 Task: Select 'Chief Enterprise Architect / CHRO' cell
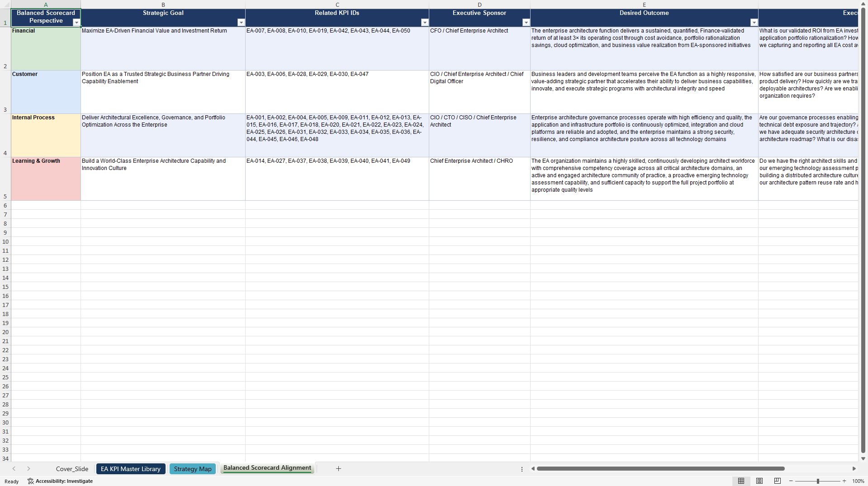pos(479,179)
